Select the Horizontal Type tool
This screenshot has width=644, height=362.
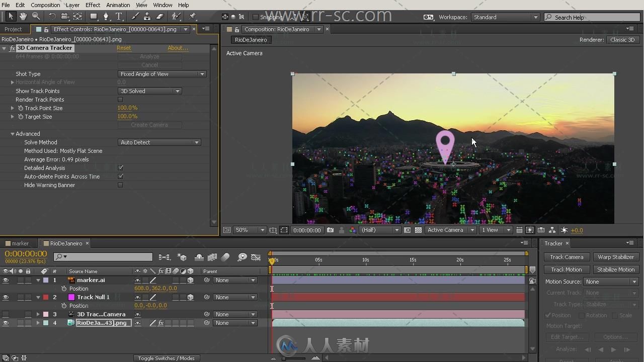pos(119,17)
